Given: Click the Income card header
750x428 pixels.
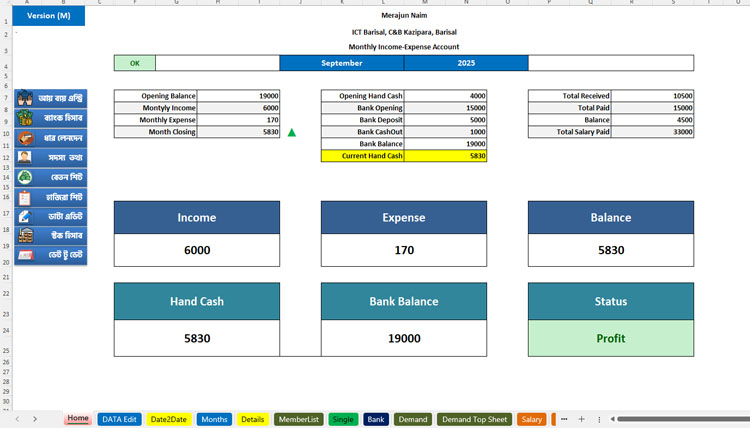Looking at the screenshot, I should click(x=197, y=218).
